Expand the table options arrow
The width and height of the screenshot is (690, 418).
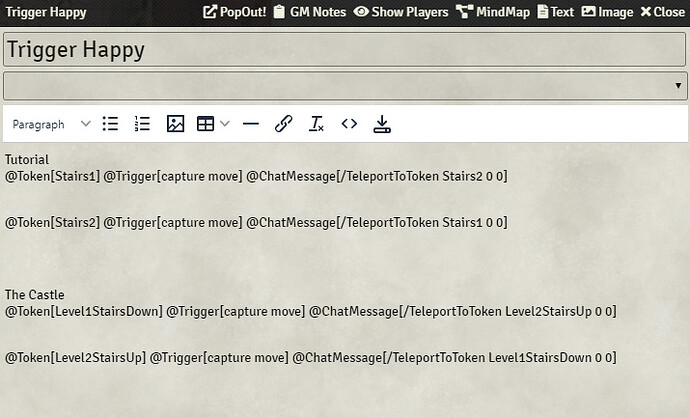click(225, 124)
